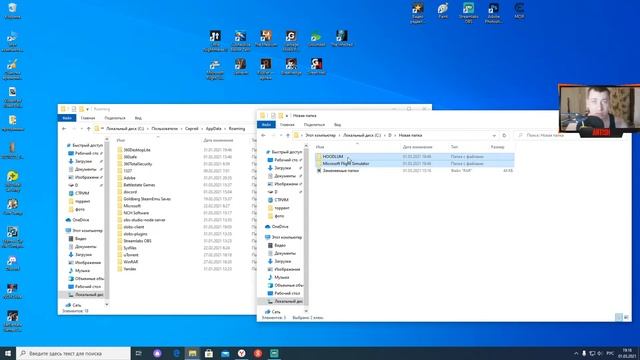The height and width of the screenshot is (360, 640).
Task: Open the Вид tab in Roaming window
Action: [x=138, y=118]
